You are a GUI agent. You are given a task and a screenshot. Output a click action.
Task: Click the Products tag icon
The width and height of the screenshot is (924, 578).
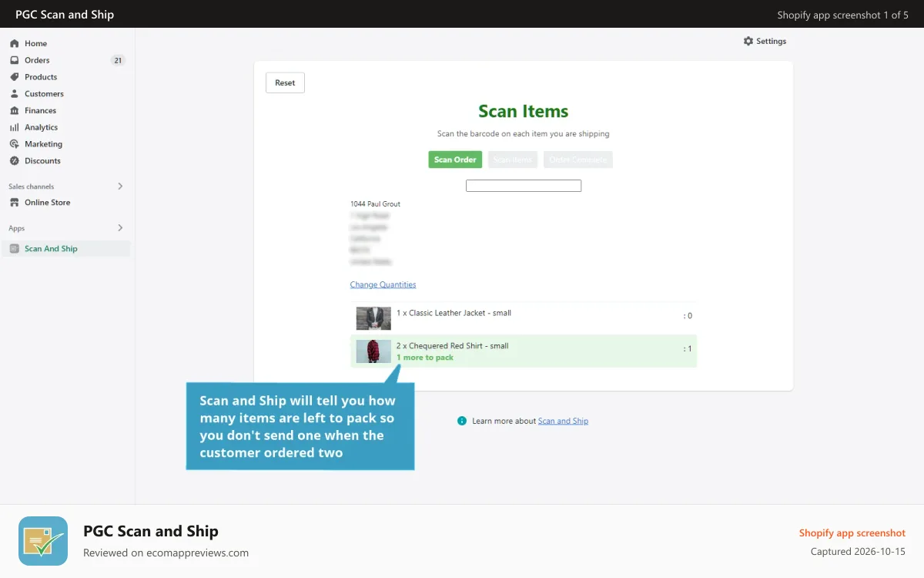tap(15, 77)
